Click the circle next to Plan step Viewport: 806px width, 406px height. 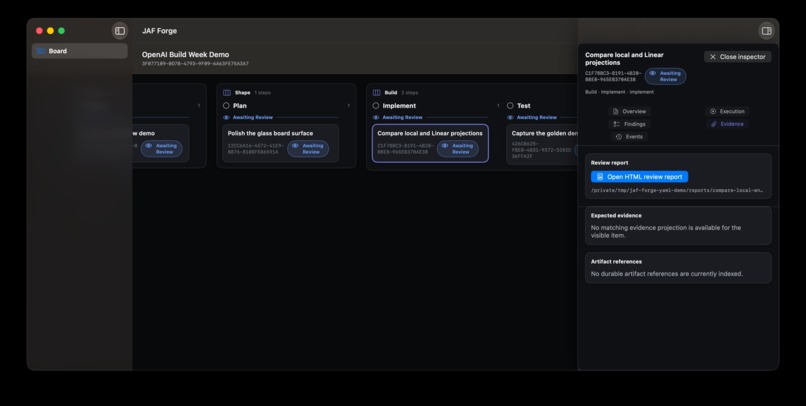(226, 105)
